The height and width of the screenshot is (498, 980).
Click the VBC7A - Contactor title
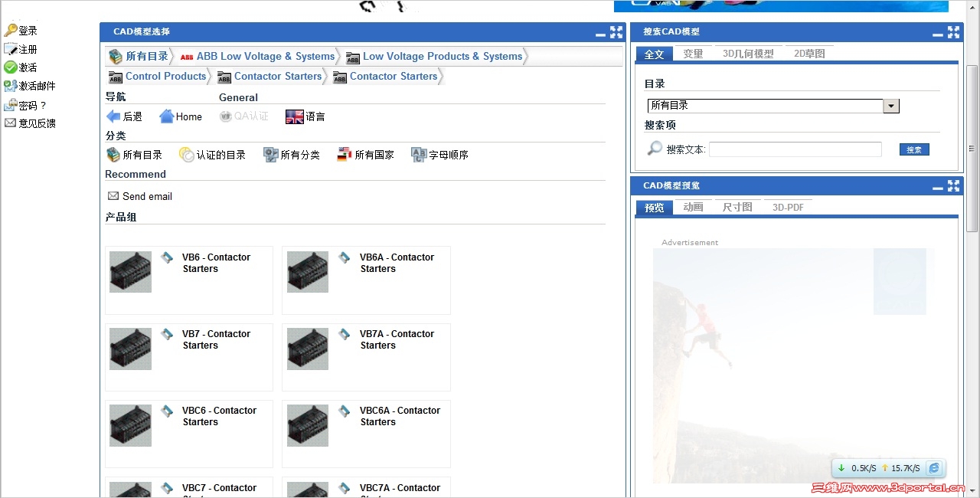(x=400, y=488)
